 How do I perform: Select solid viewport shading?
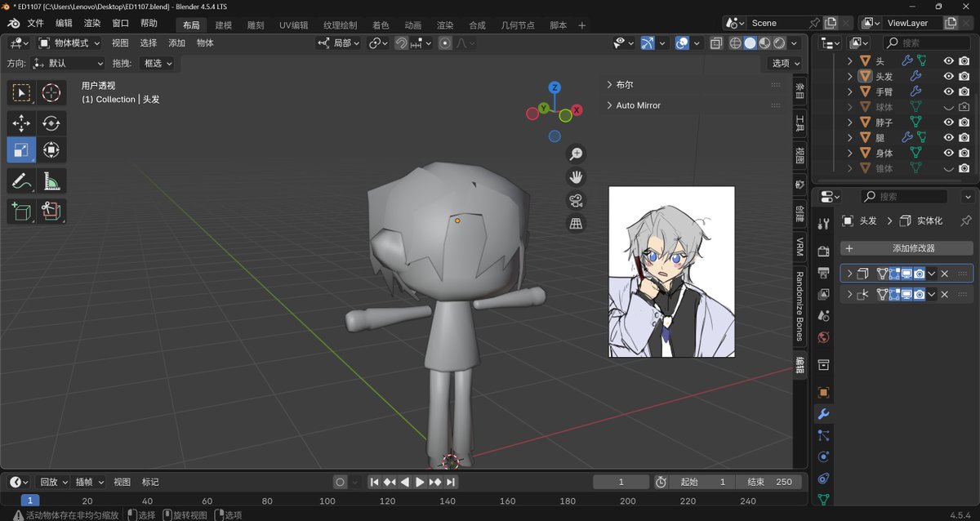[x=750, y=43]
